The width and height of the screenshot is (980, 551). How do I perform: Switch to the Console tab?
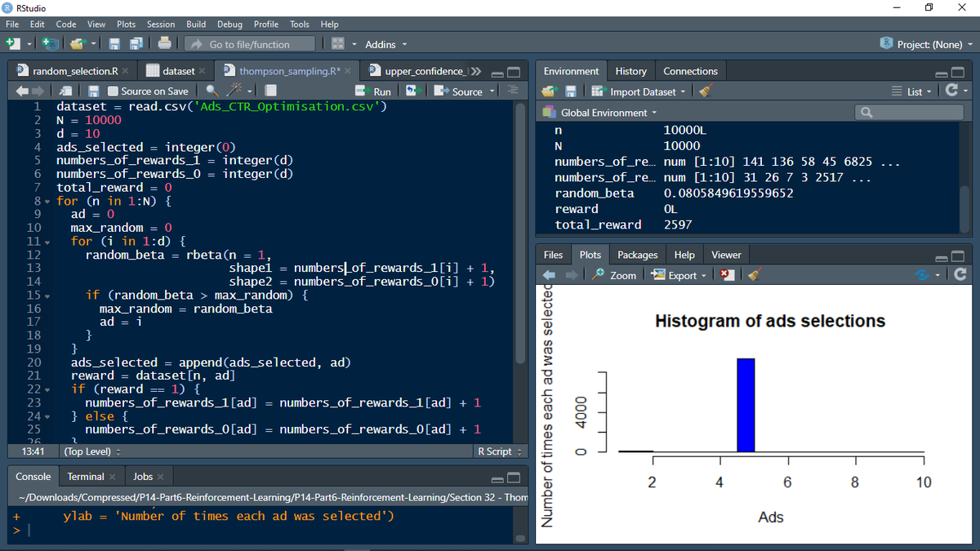coord(33,477)
